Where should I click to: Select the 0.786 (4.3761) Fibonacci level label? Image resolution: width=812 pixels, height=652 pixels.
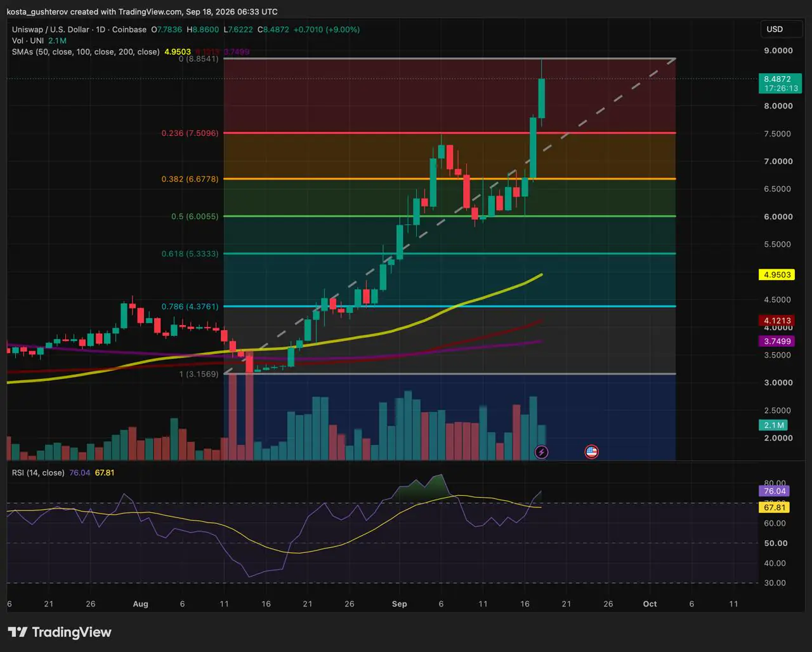click(x=190, y=307)
